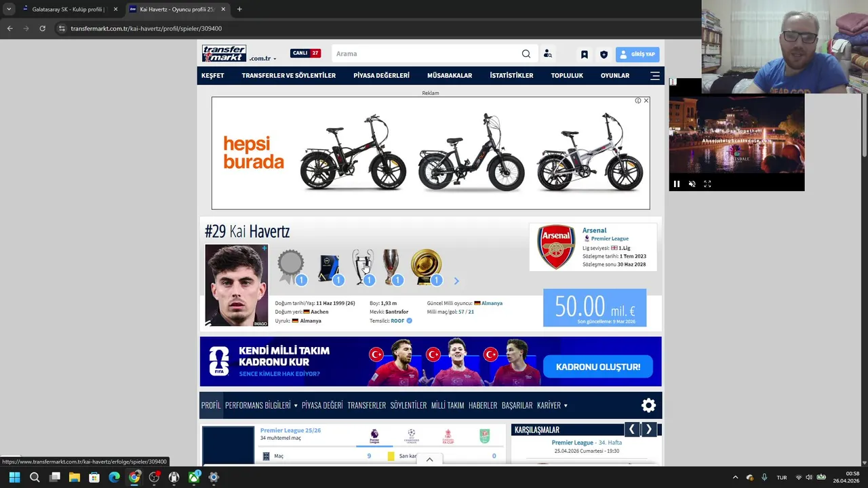868x488 pixels.
Task: Select the PROFİL tab
Action: tap(211, 405)
